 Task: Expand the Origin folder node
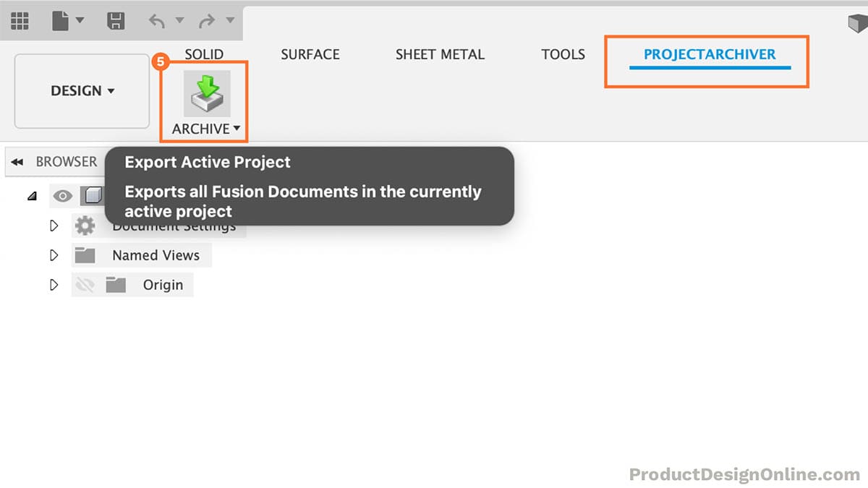(x=54, y=285)
